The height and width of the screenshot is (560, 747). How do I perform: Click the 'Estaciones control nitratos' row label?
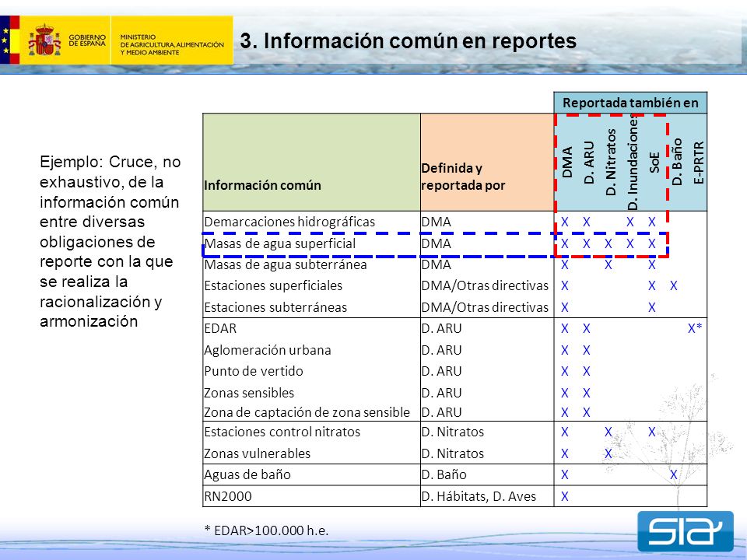pyautogui.click(x=282, y=432)
